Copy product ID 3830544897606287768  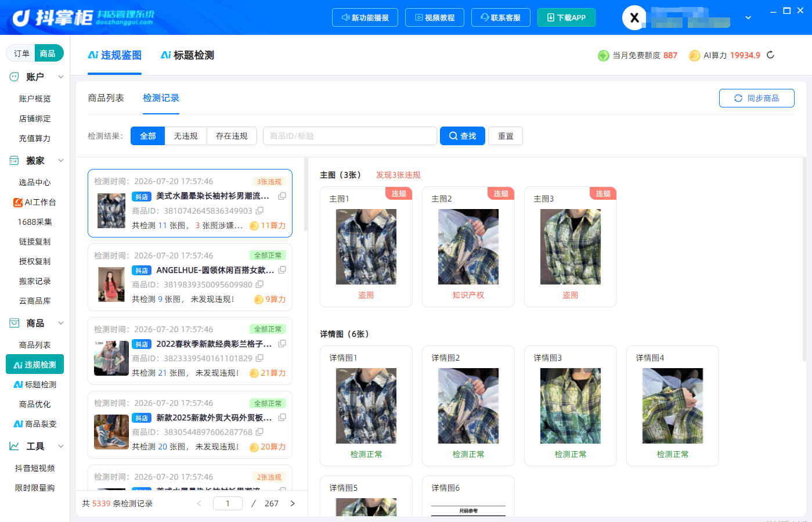tap(259, 432)
